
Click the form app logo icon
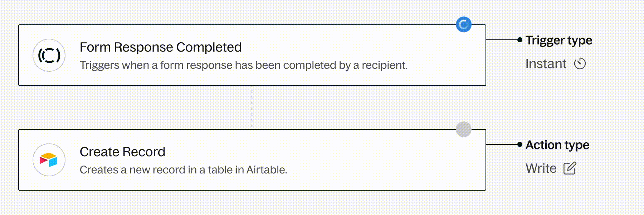(49, 55)
